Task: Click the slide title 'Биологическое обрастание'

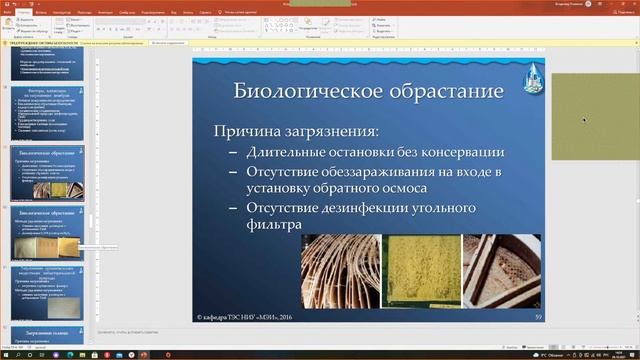Action: (x=368, y=91)
